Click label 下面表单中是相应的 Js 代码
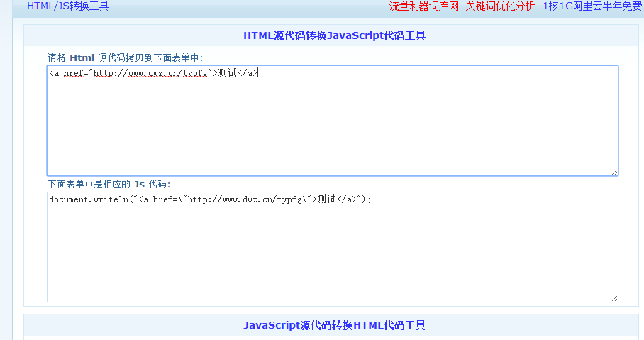The height and width of the screenshot is (340, 644). (x=109, y=184)
